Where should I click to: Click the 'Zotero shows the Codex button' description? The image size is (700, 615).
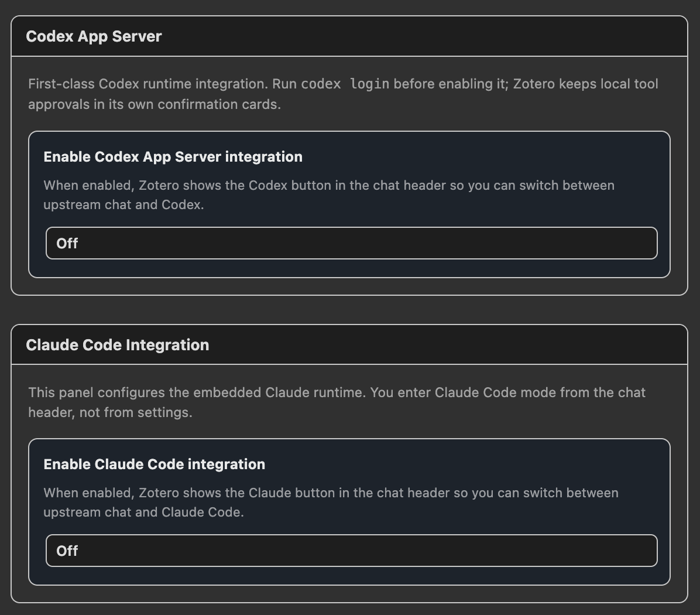point(328,194)
